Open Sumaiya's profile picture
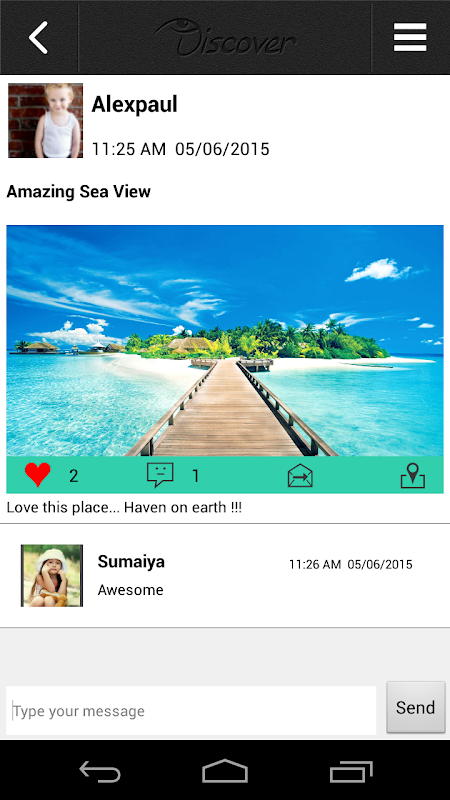Screen dimensions: 450x800 (x=52, y=576)
